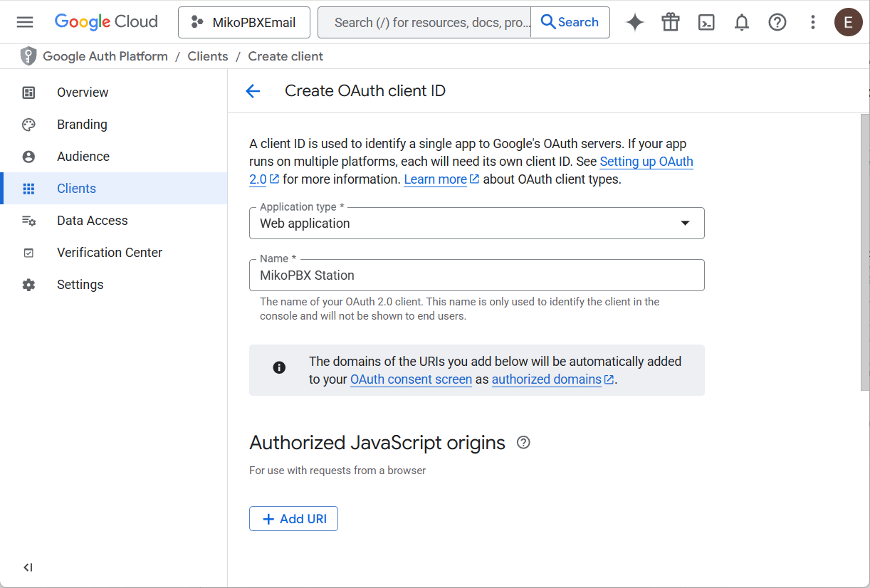
Task: Collapse the left sidebar panel
Action: pos(28,567)
